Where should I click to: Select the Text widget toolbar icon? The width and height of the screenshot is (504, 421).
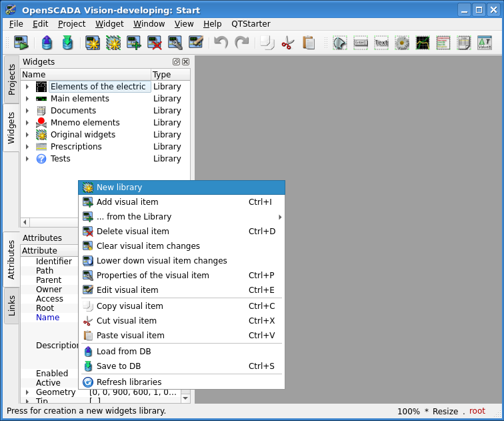click(381, 43)
